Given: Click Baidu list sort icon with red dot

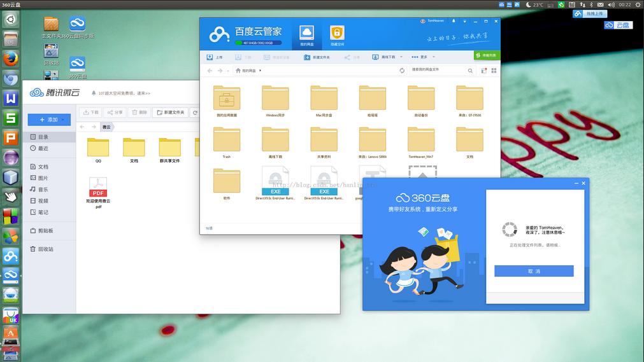Looking at the screenshot, I should click(484, 71).
